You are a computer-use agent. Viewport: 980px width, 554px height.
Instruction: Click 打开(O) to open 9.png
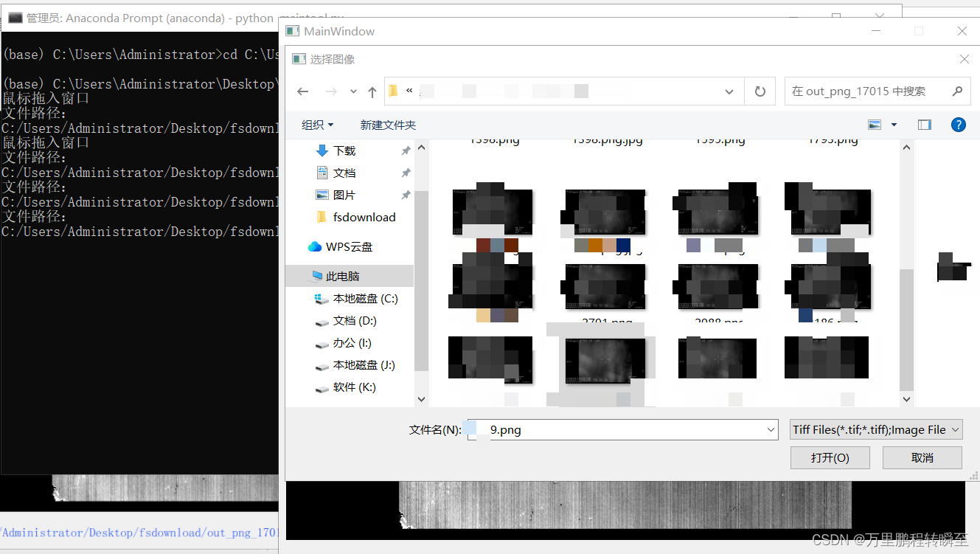pos(830,457)
